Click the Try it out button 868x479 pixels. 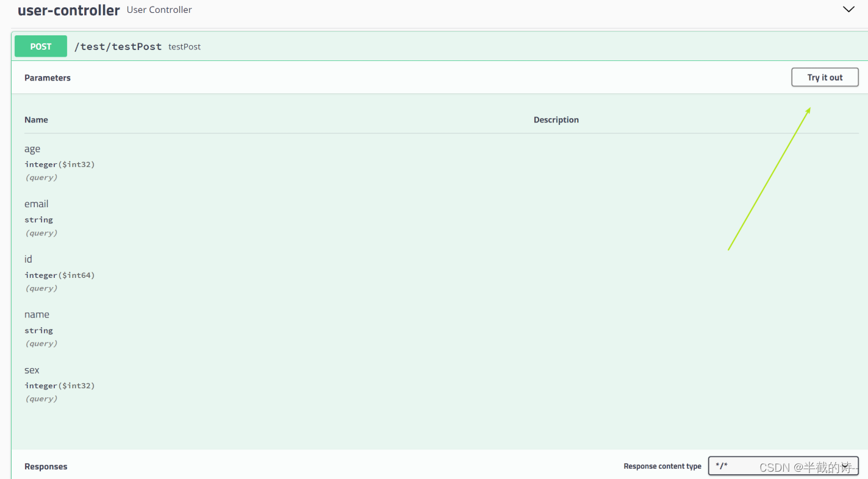825,77
